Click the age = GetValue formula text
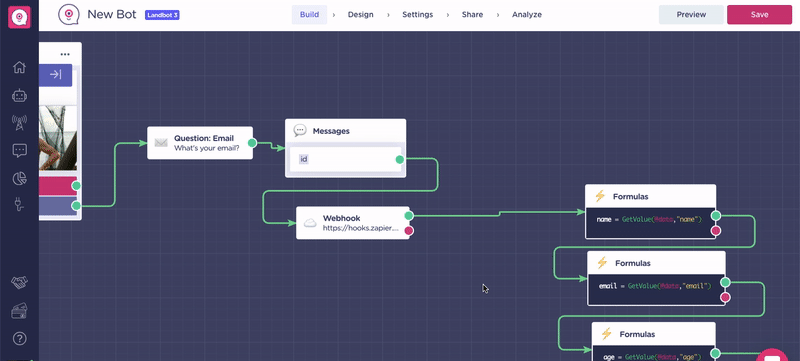Screen dimensions: 800x361 [653, 356]
